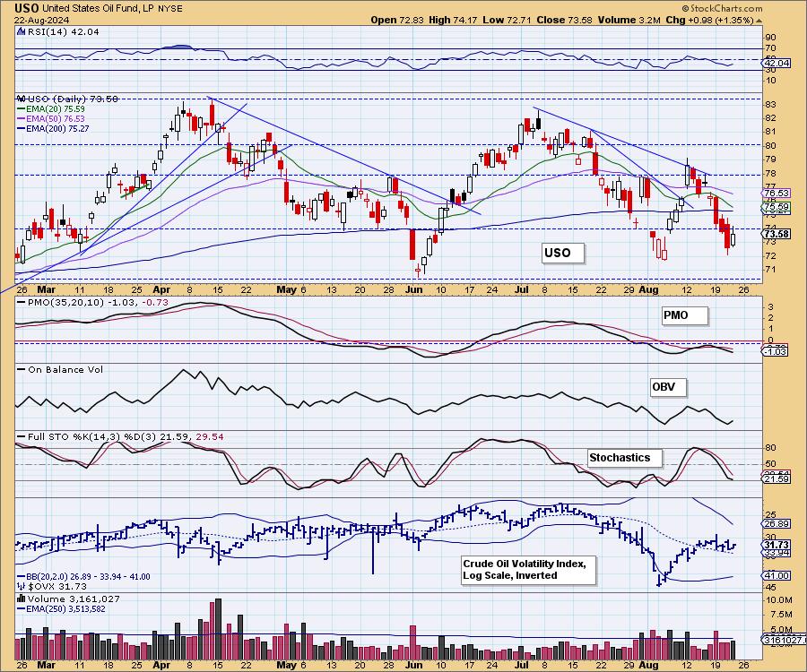Click the 42.04 RSI value tag on right axis
Viewport: 807px width, 672px height.
point(777,63)
